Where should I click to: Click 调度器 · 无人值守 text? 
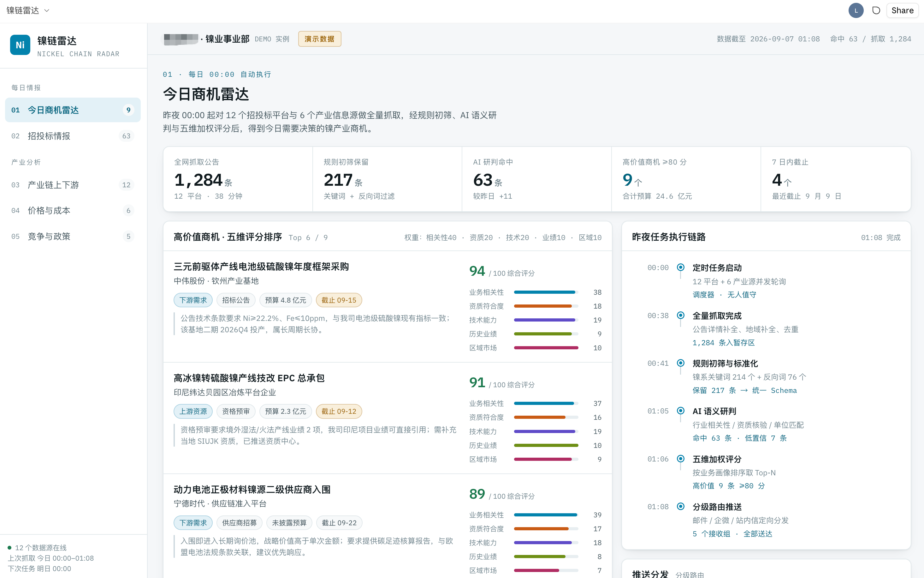724,295
